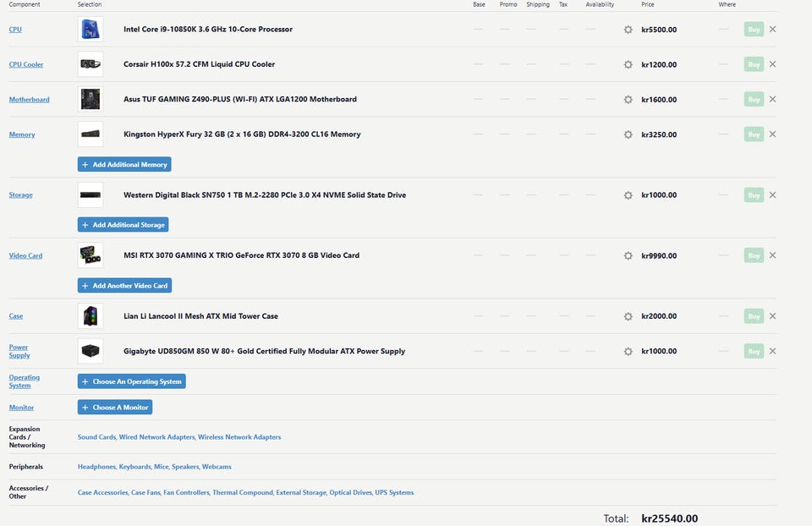Remove the Intel Core i9-10850K from list
Viewport: 812px width, 526px height.
tap(772, 30)
